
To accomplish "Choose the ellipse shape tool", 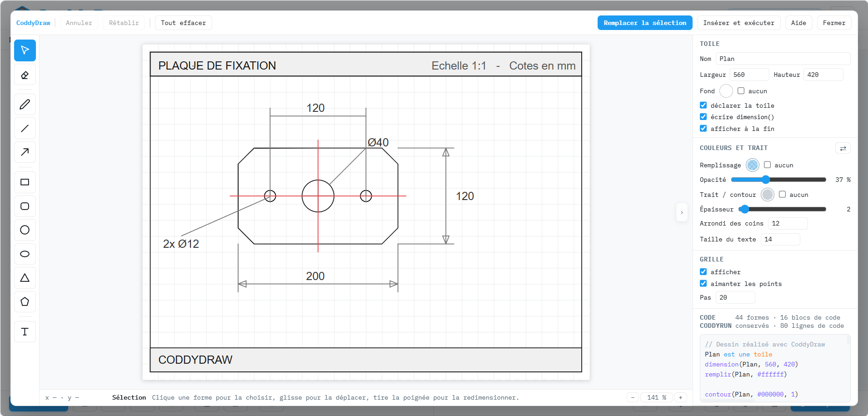I will point(25,254).
